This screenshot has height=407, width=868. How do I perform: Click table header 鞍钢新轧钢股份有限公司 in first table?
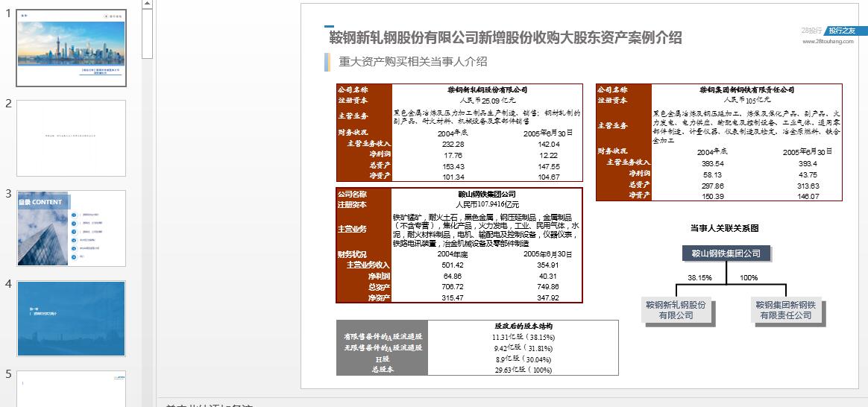(x=487, y=89)
